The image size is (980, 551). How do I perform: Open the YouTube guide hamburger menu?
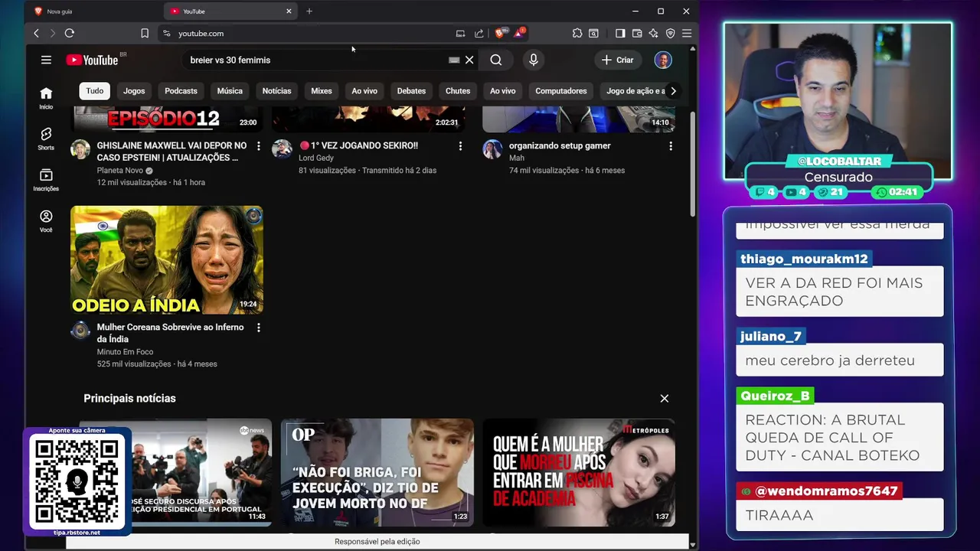click(46, 60)
